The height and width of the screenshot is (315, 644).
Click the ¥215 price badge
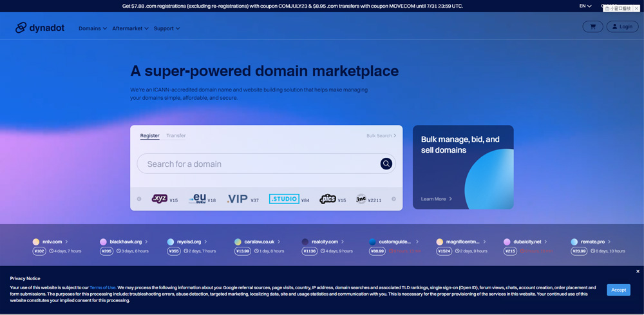[x=511, y=251]
